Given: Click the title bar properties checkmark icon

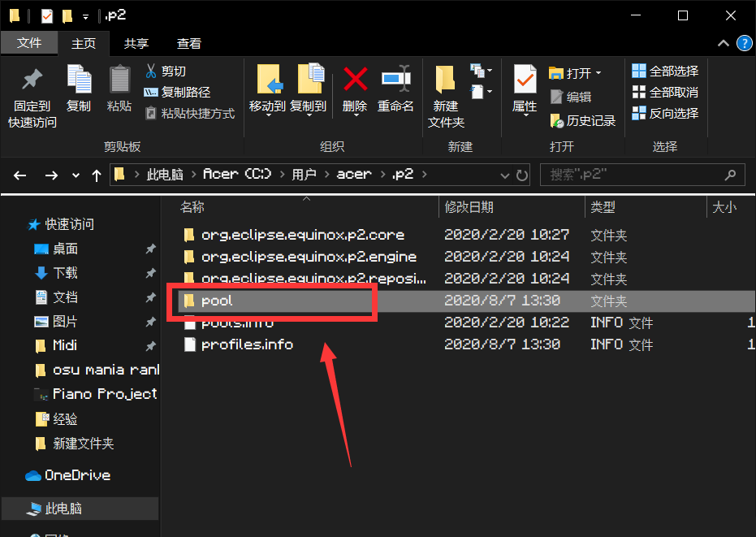Looking at the screenshot, I should click(x=47, y=16).
